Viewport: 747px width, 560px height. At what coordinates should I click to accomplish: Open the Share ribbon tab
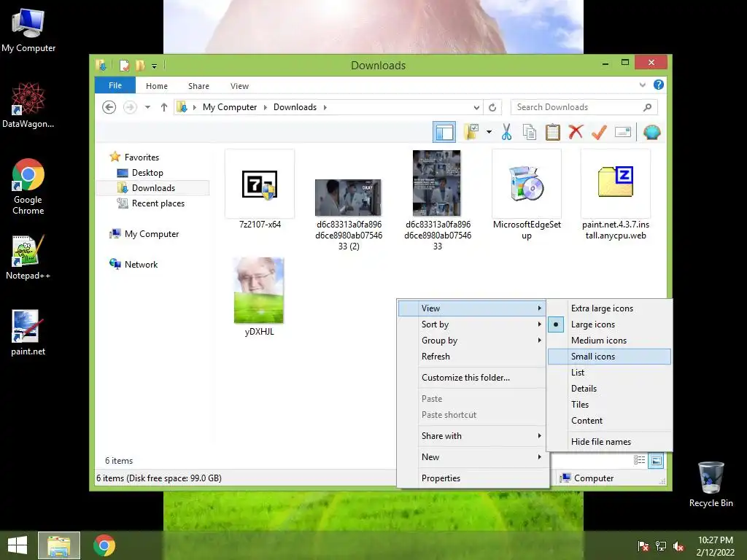[x=198, y=86]
